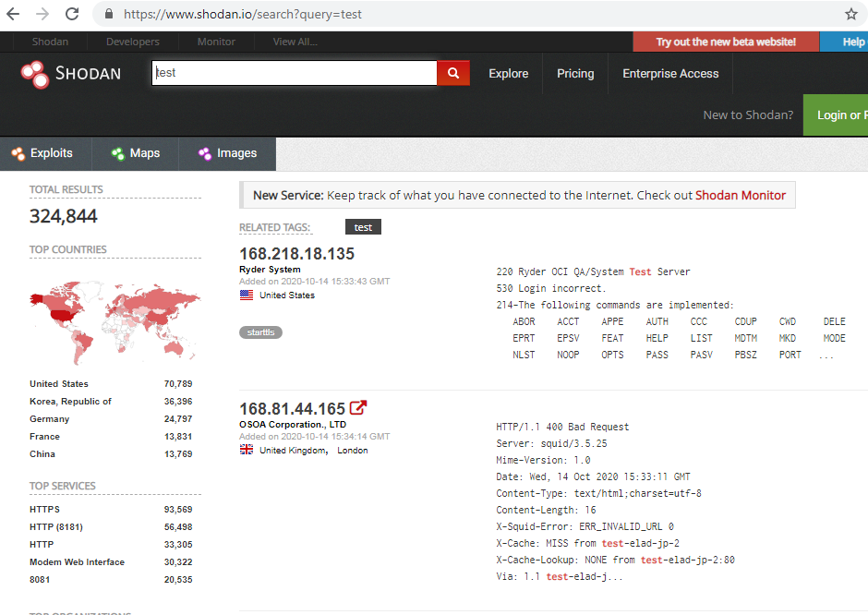Filter by the 8081 service

pyautogui.click(x=40, y=580)
